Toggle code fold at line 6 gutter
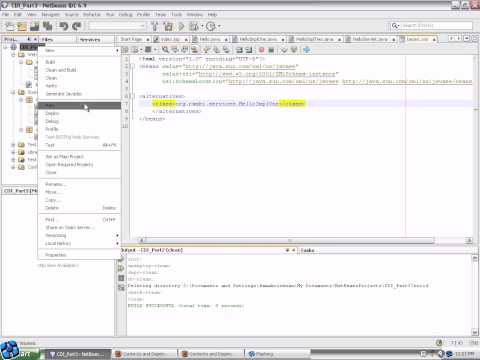The width and height of the screenshot is (480, 360). [x=133, y=96]
